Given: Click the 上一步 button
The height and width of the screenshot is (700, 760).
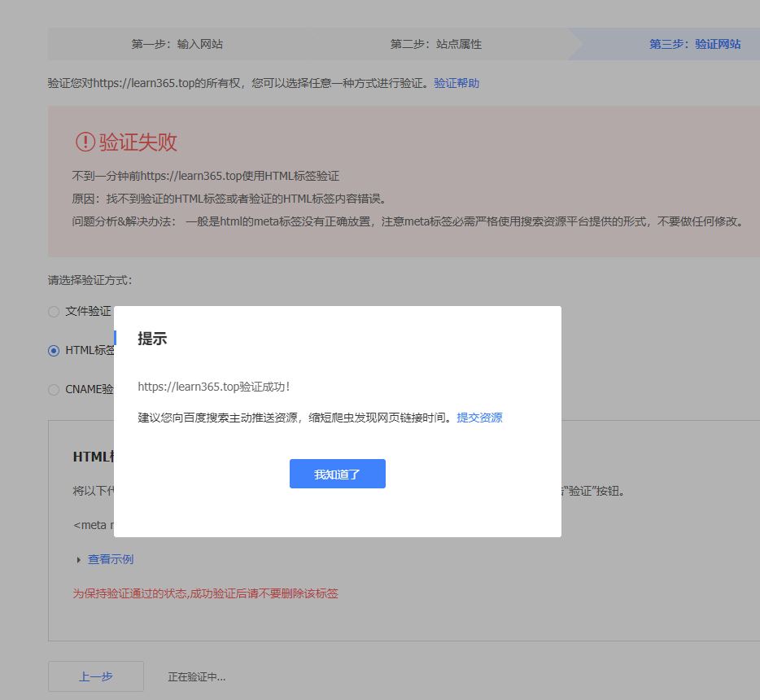Looking at the screenshot, I should pos(96,676).
